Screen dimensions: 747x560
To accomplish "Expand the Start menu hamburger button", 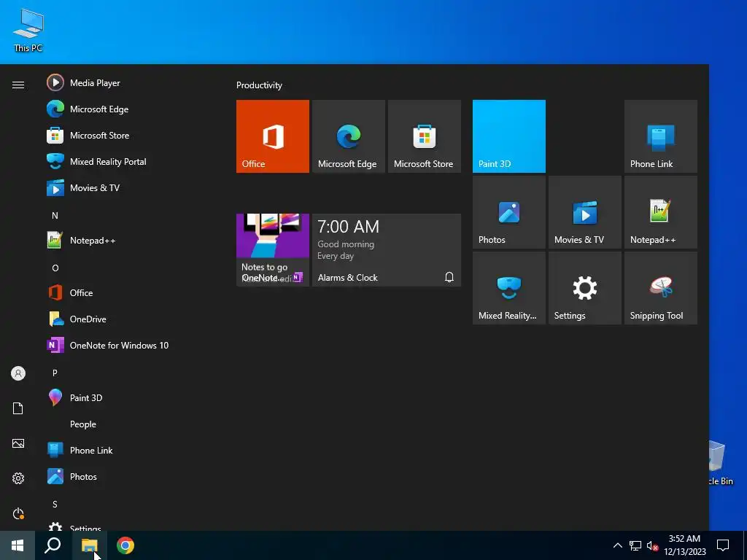I will click(18, 85).
